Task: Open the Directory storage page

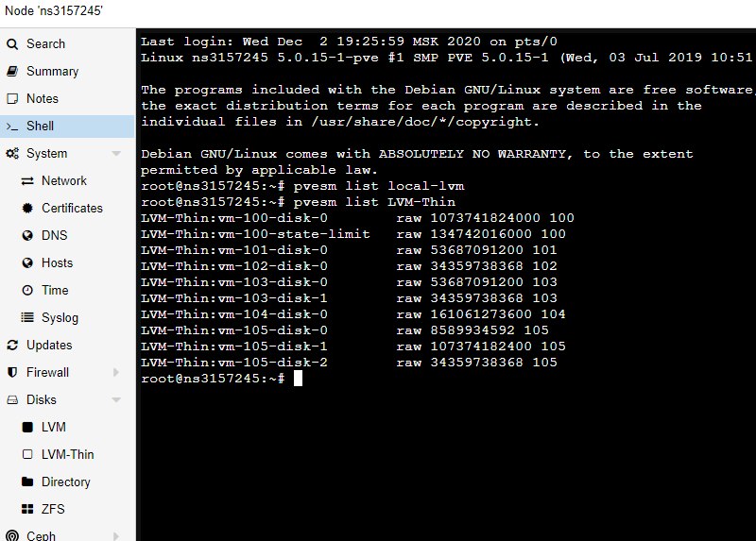Action: click(x=67, y=482)
